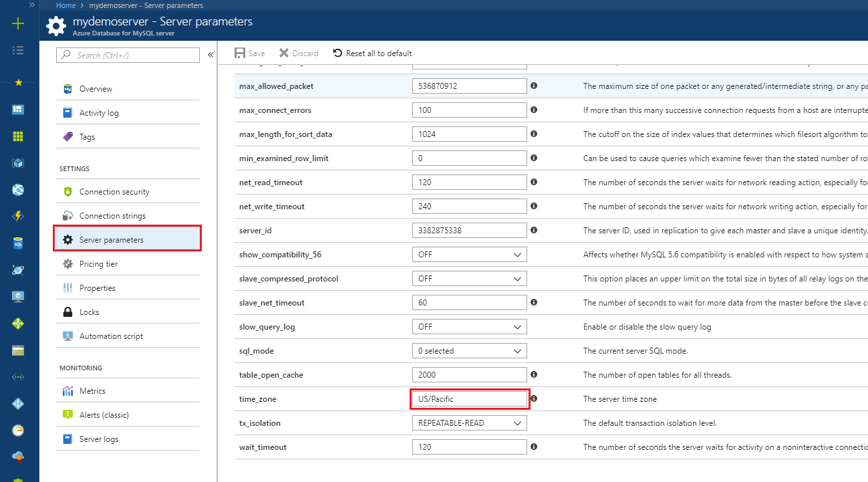Viewport: 868px width, 482px height.
Task: Open the App Services globe icon
Action: [18, 190]
